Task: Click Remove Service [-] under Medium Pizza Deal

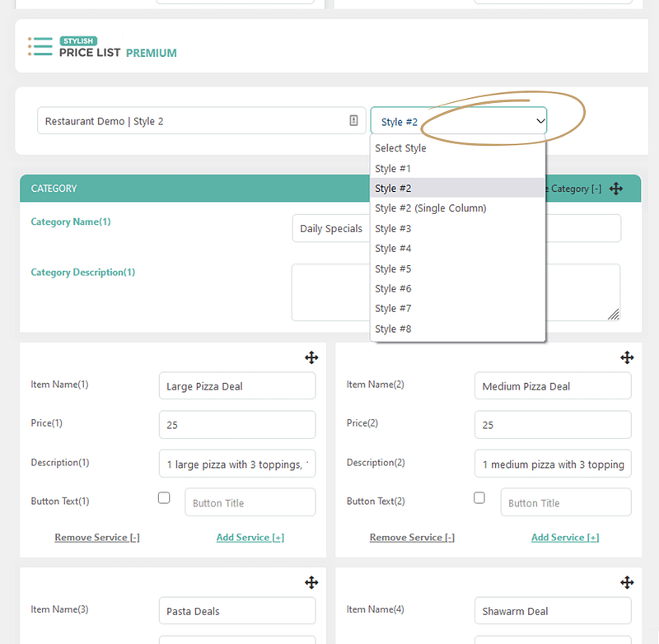Action: [x=412, y=537]
